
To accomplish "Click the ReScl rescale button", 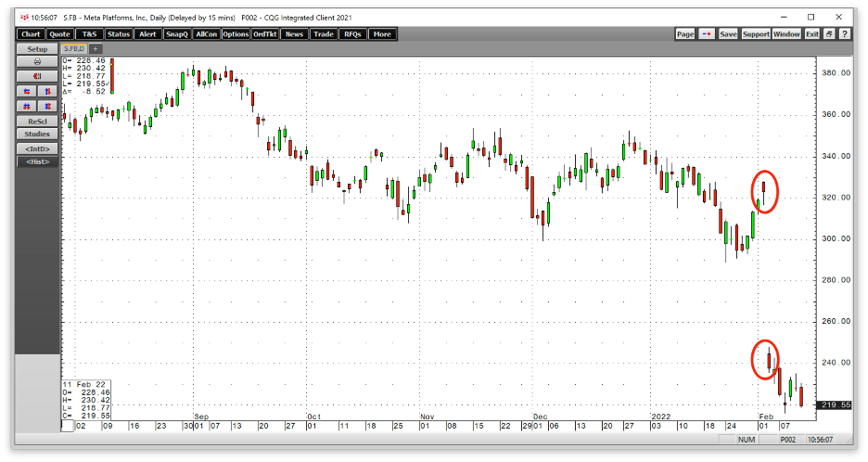I will pos(37,122).
